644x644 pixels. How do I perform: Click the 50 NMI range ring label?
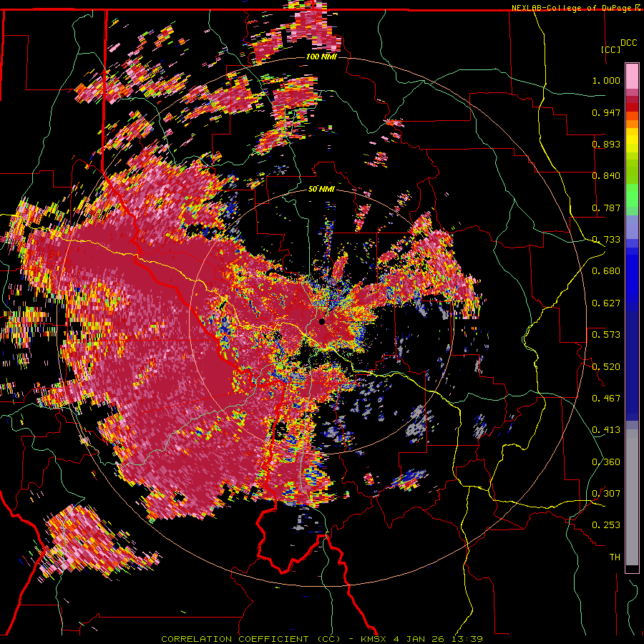(x=321, y=189)
